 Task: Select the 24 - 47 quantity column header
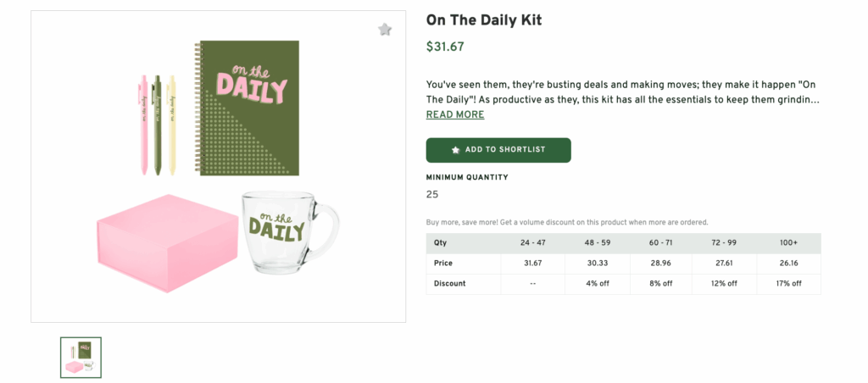pos(532,242)
